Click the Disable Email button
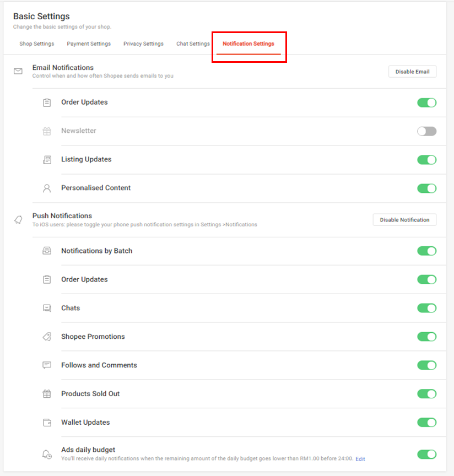 [x=412, y=71]
